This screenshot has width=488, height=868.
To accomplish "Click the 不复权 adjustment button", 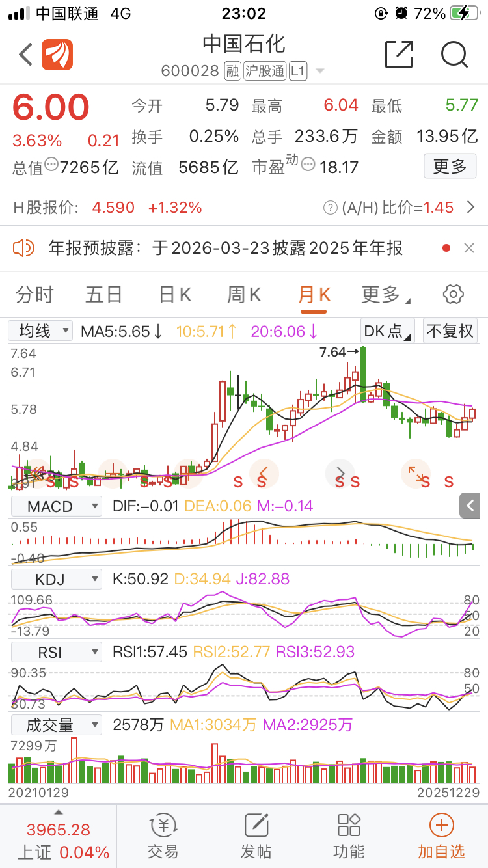I will (x=450, y=331).
